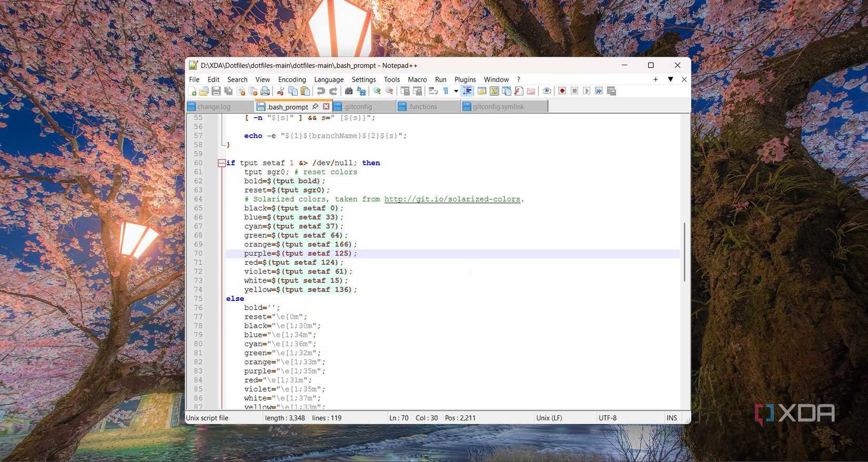Start macro recording with red dot icon
The height and width of the screenshot is (462, 868).
click(562, 91)
